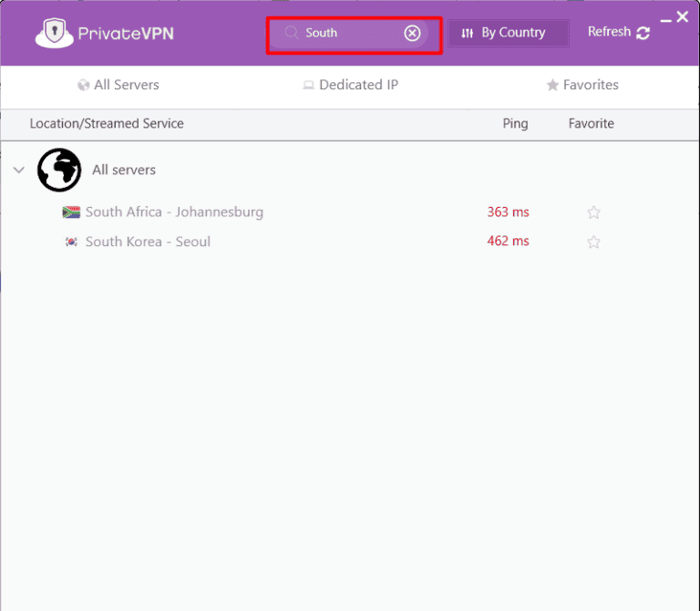Click the computer icon beside Dedicated IP
Image resolution: width=700 pixels, height=611 pixels.
(x=308, y=85)
